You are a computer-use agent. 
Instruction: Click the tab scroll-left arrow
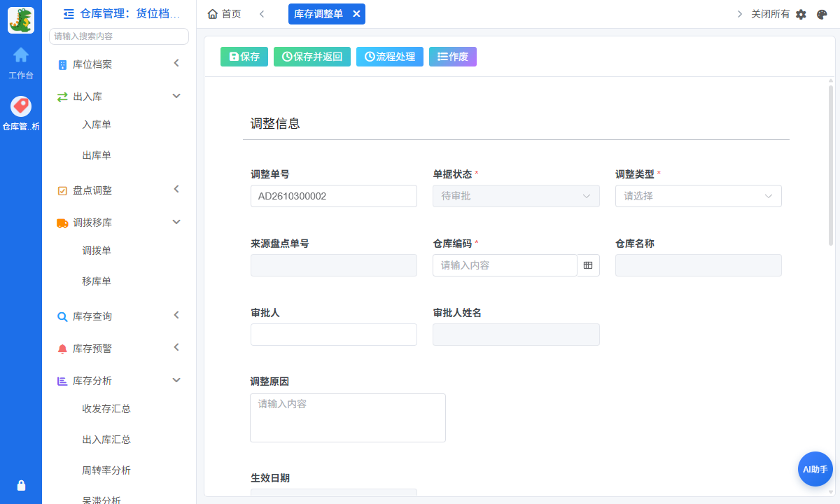(262, 14)
